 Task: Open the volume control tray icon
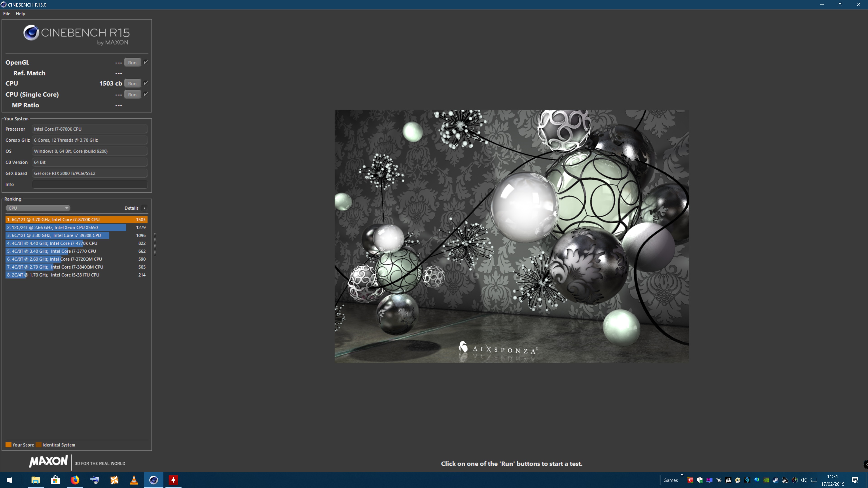[x=804, y=480]
